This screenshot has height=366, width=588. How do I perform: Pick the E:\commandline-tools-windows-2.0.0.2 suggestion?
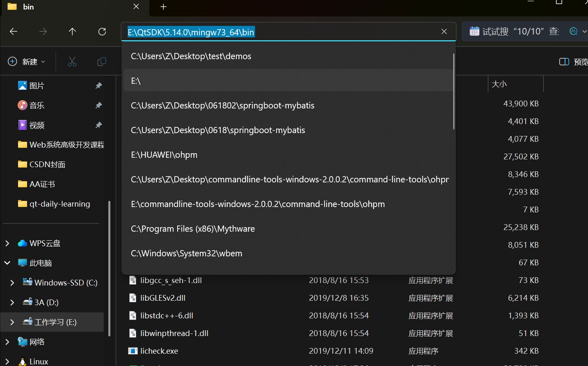[288, 204]
